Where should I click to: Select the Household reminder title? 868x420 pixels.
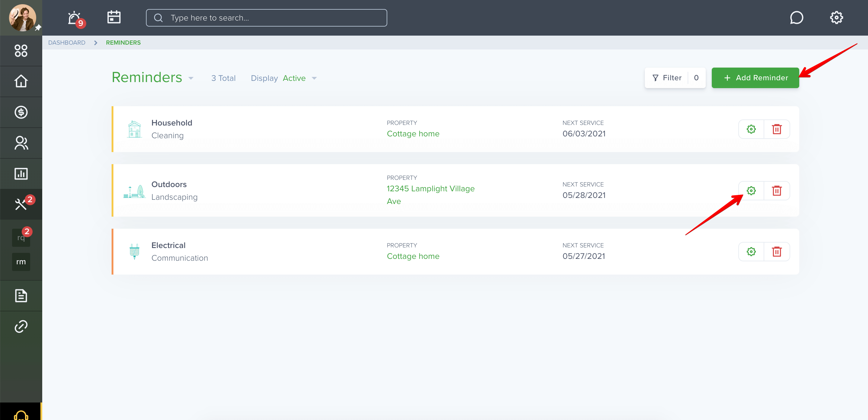(172, 123)
